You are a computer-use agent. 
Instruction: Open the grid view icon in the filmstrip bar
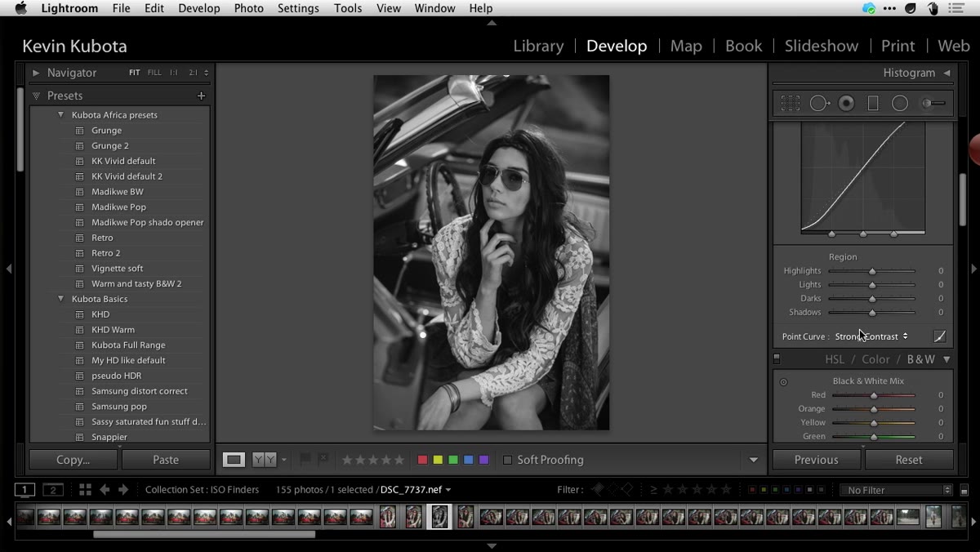[x=85, y=490]
